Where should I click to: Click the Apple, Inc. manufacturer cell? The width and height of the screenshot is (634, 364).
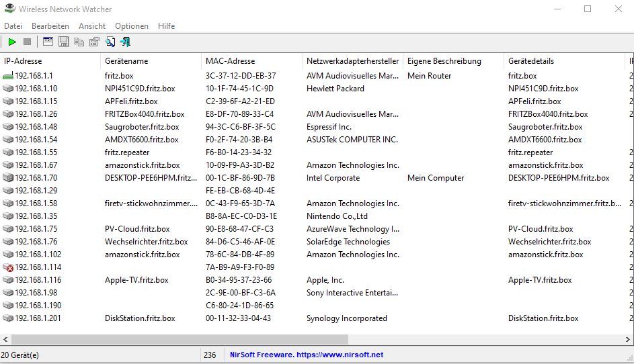[325, 280]
